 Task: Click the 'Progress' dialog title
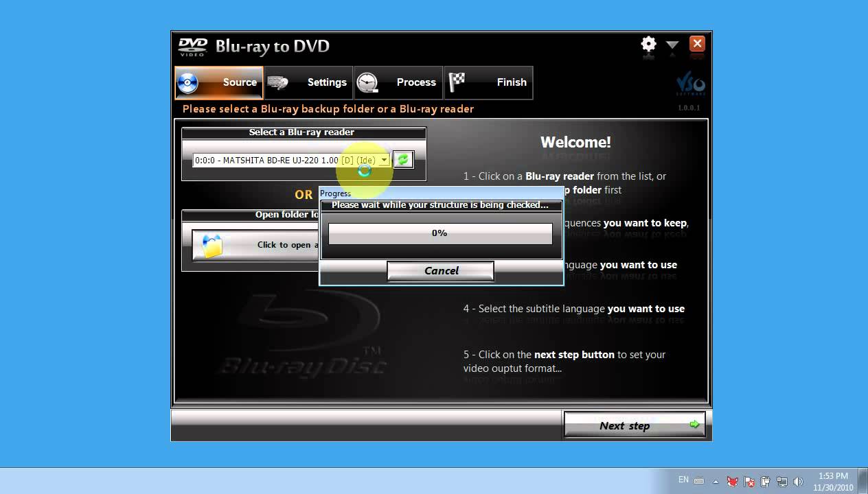click(x=335, y=193)
